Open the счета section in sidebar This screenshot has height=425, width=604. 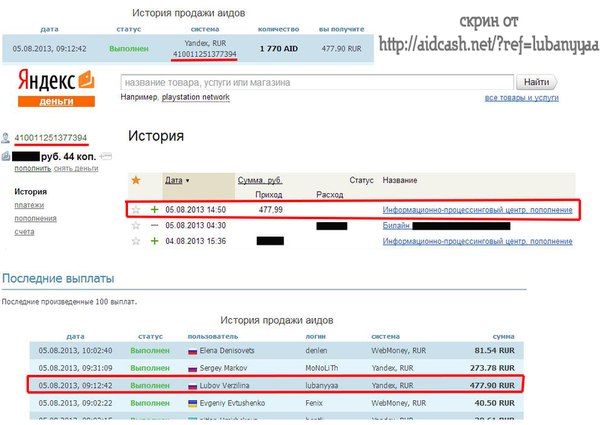click(x=25, y=231)
